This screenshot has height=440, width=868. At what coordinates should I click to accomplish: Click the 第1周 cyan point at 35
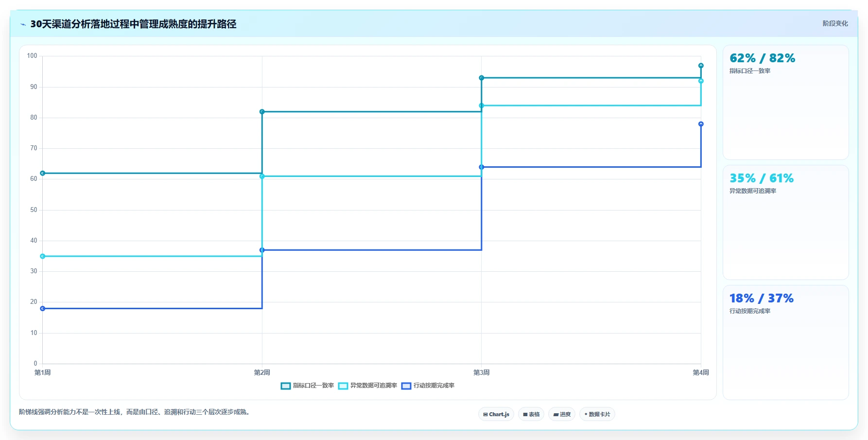(x=43, y=256)
